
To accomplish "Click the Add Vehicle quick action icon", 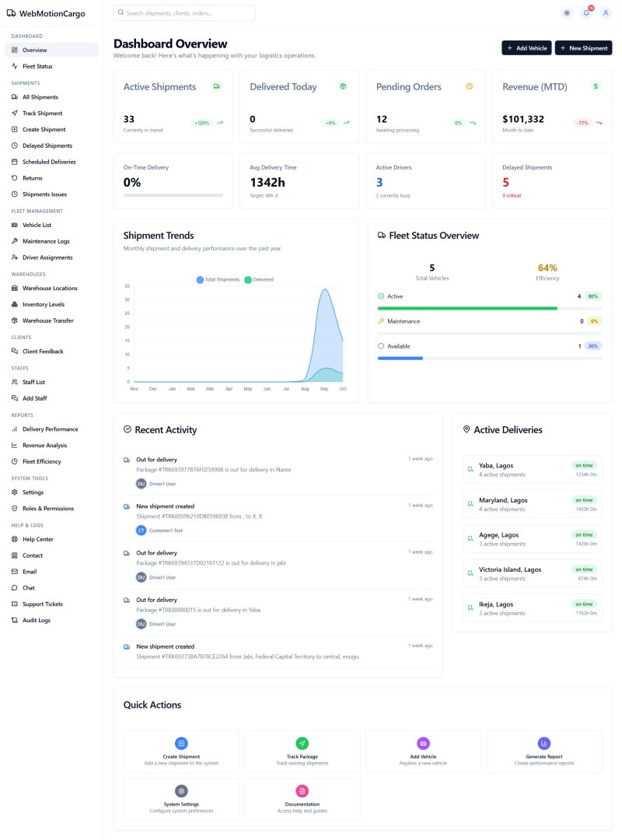I will (423, 744).
